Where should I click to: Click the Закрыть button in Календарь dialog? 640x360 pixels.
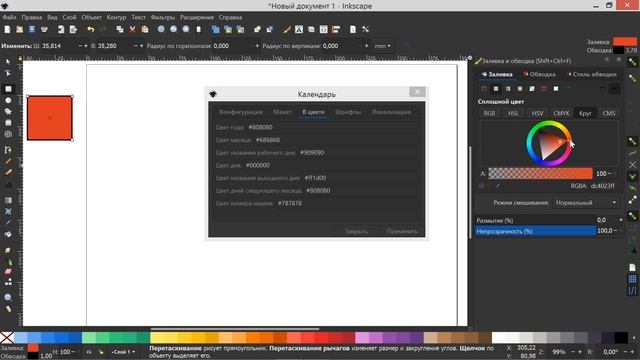[356, 231]
